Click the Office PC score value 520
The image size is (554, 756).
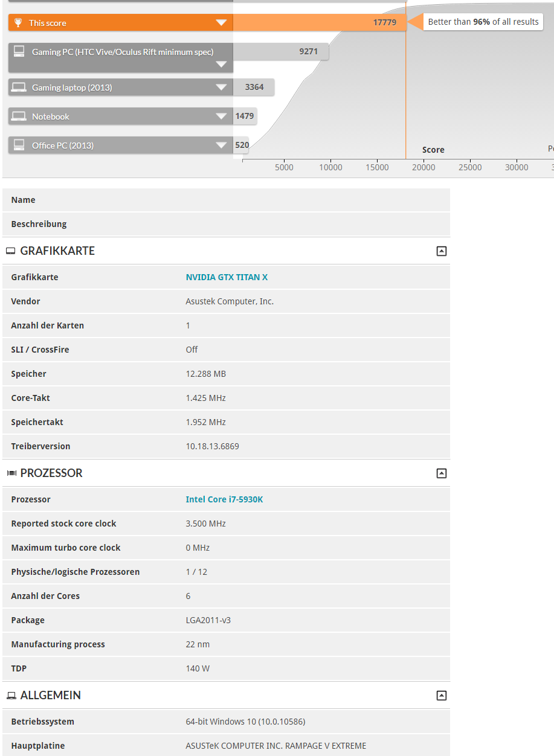(x=242, y=145)
